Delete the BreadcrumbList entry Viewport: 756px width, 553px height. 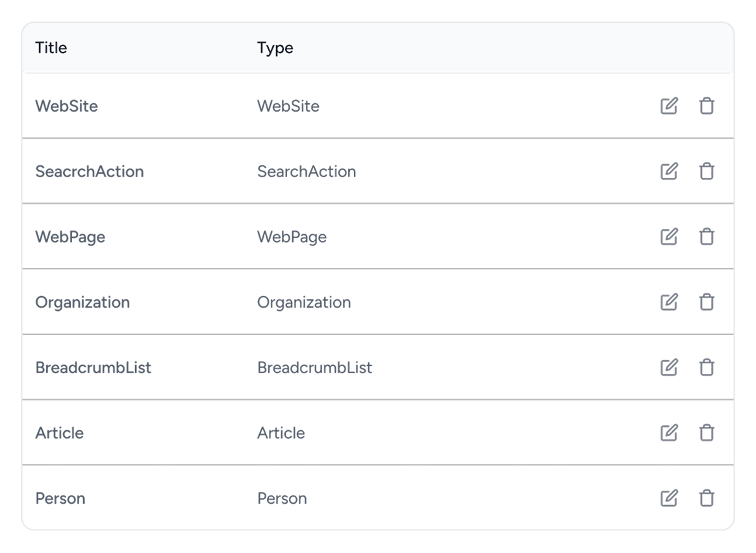(706, 367)
